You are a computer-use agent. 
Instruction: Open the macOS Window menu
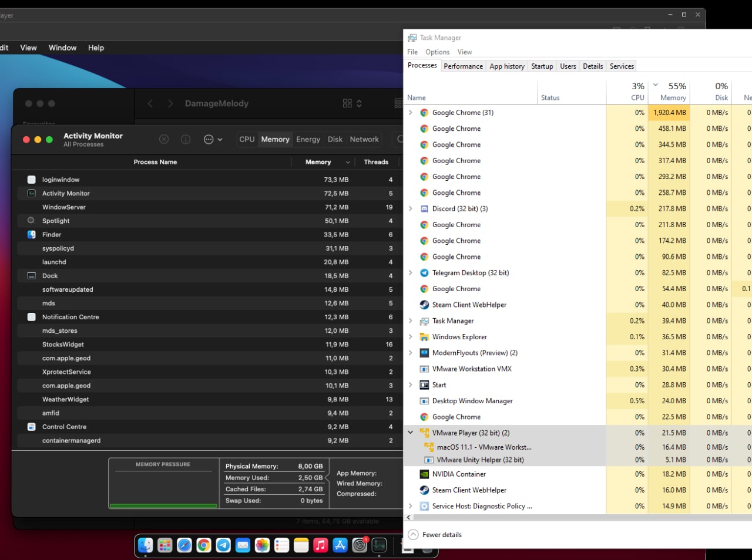62,48
